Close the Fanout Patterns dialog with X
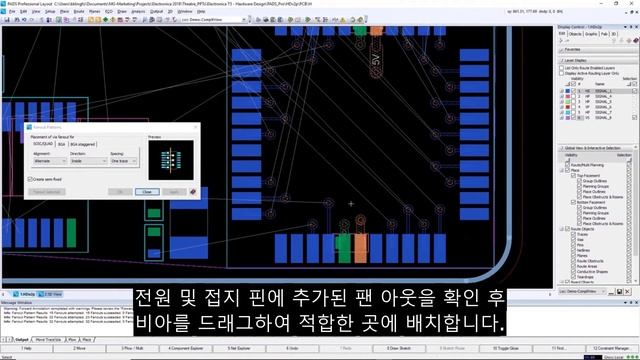Image resolution: width=640 pixels, height=360 pixels. click(x=195, y=127)
